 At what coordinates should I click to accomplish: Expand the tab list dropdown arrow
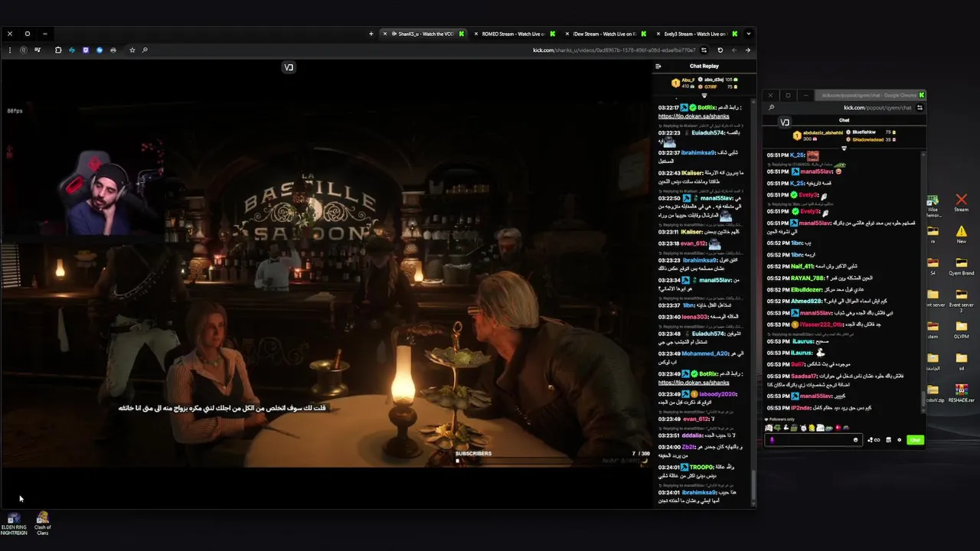pyautogui.click(x=748, y=34)
